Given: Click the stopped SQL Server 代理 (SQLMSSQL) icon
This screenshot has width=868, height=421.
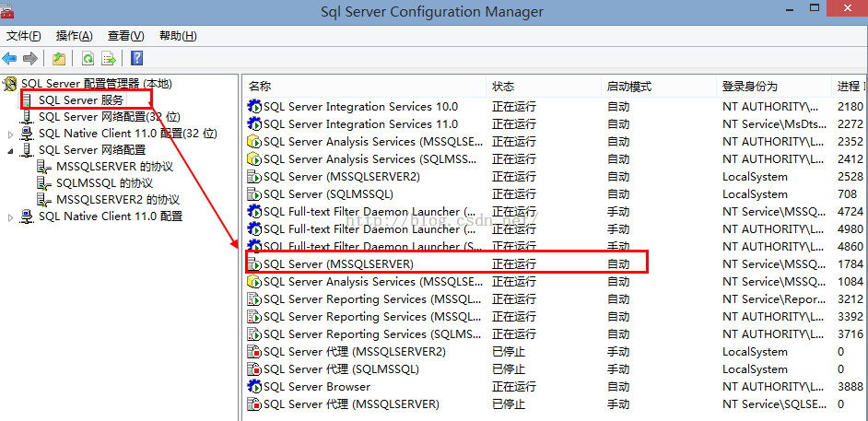Looking at the screenshot, I should click(254, 369).
